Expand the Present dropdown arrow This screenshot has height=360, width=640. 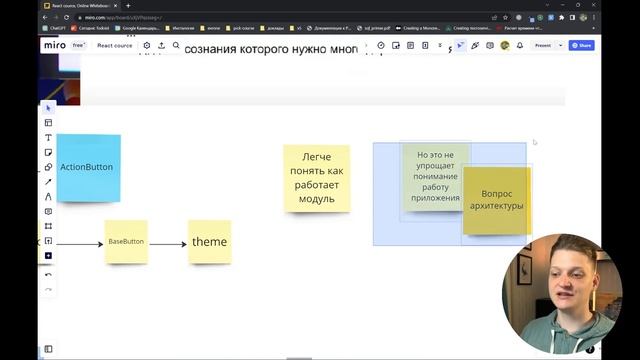(x=560, y=45)
